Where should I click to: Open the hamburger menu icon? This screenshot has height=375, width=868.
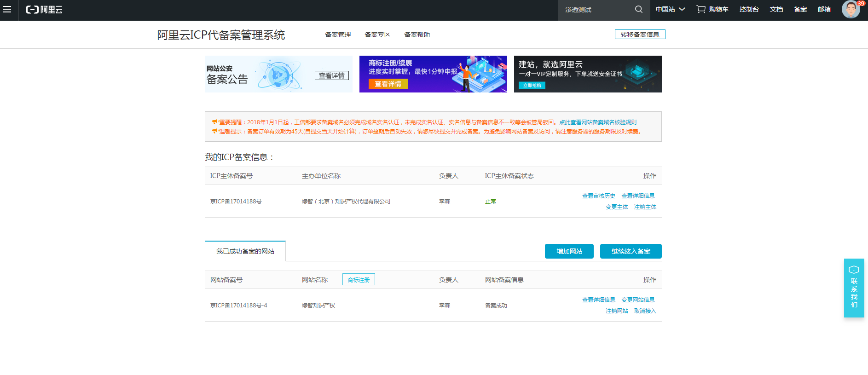(x=7, y=9)
